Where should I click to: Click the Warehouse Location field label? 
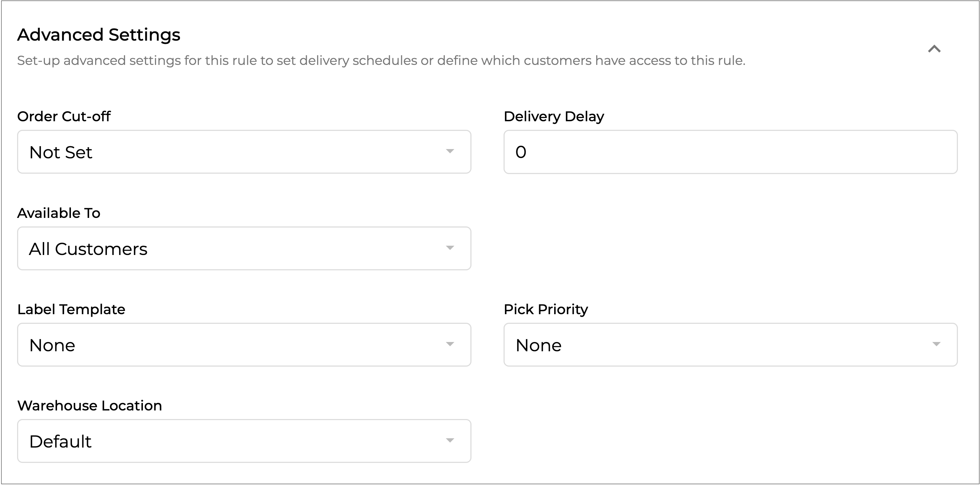pos(89,406)
